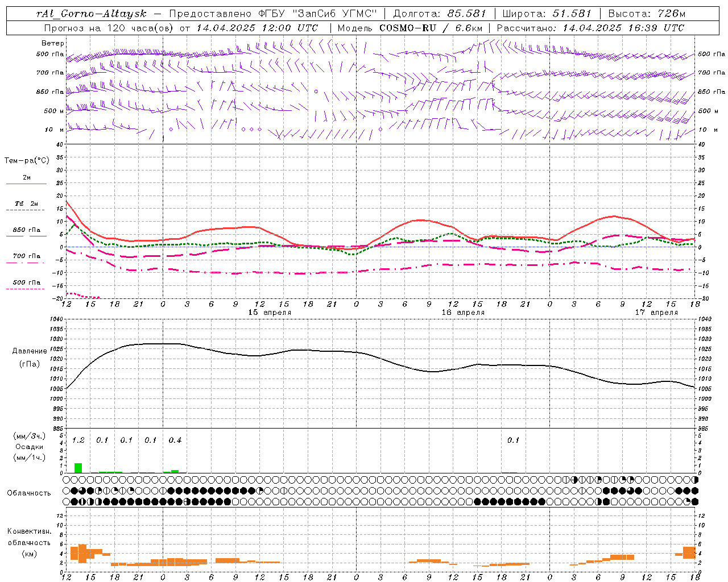
Task: Click the 17 апреля date label
Action: (656, 313)
